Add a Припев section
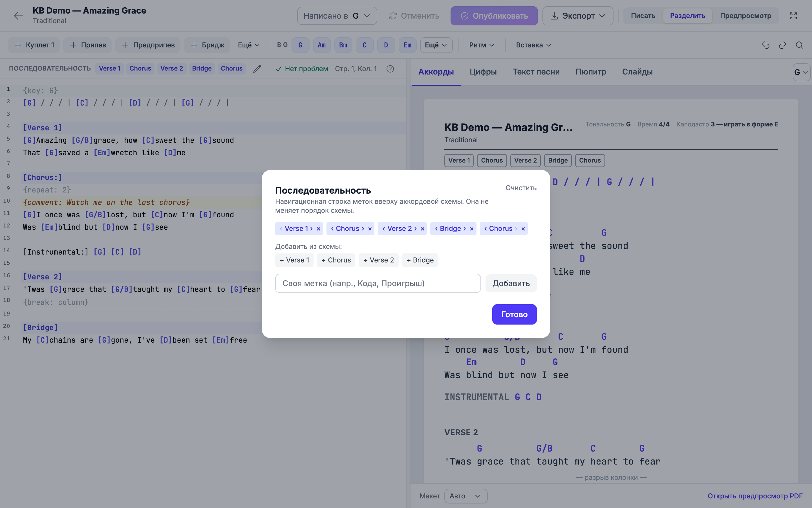The height and width of the screenshot is (508, 812). click(88, 45)
